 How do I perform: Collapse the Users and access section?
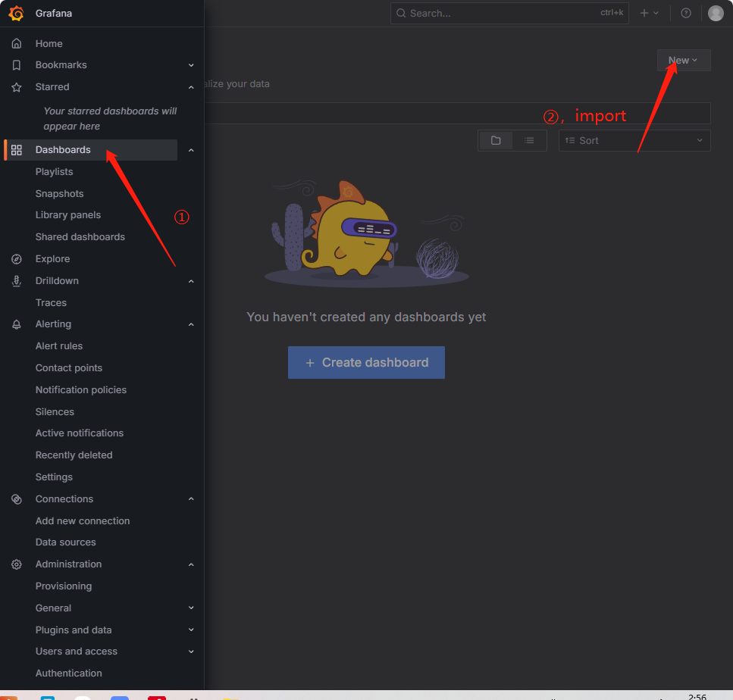(191, 651)
